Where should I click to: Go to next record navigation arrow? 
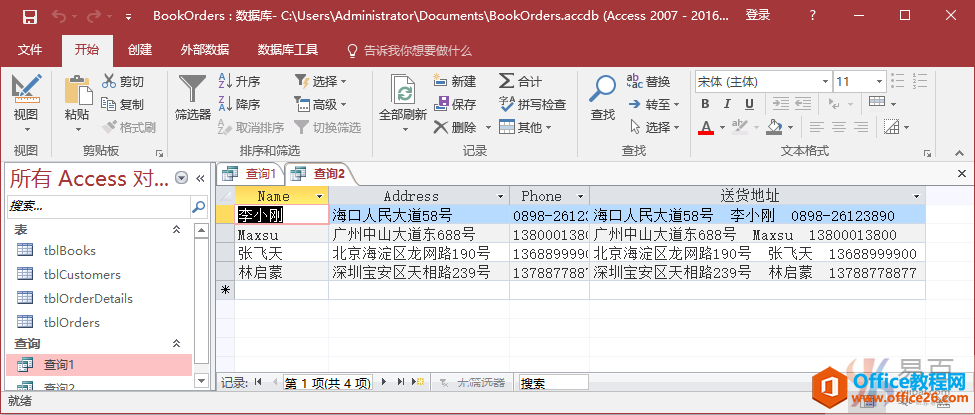coord(384,382)
